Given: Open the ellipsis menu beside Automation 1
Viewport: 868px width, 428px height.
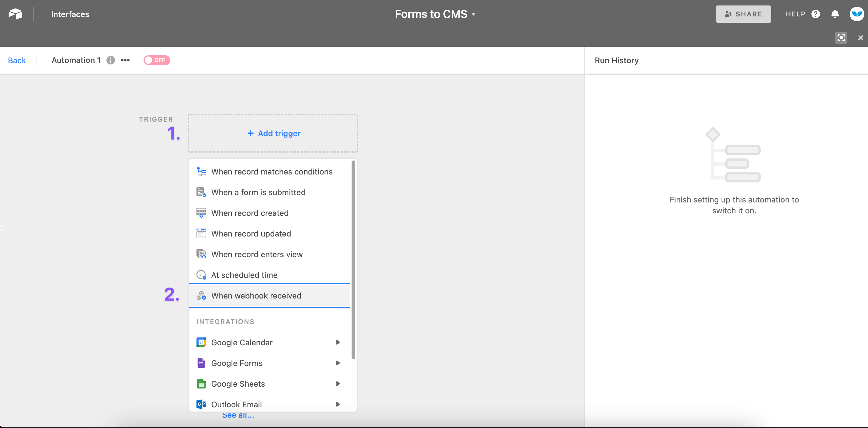Looking at the screenshot, I should pos(125,60).
